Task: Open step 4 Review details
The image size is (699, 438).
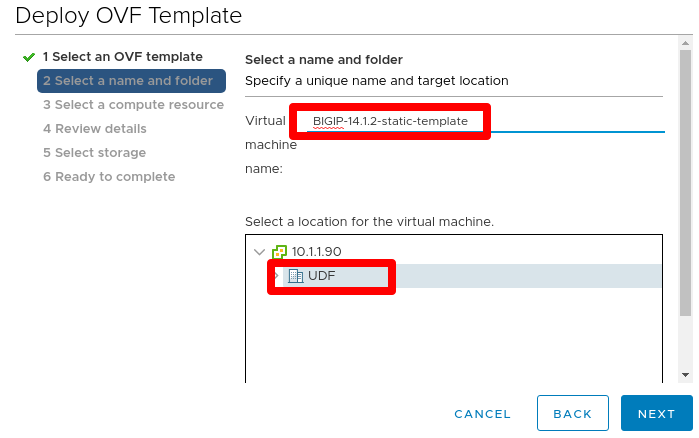Action: pyautogui.click(x=95, y=129)
